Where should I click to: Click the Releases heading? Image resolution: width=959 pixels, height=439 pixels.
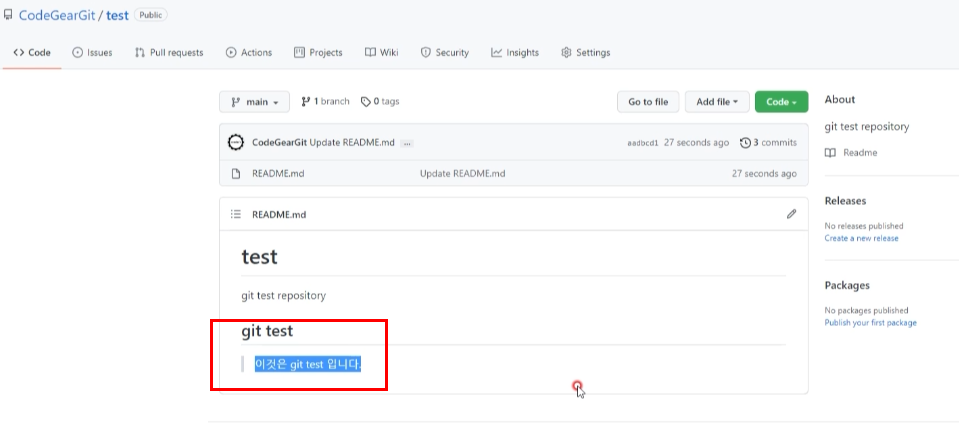[845, 201]
